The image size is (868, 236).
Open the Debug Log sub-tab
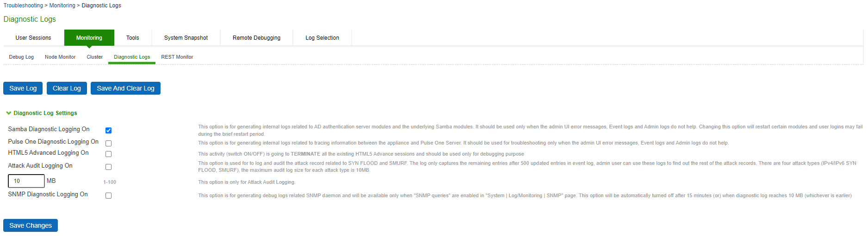tap(21, 57)
